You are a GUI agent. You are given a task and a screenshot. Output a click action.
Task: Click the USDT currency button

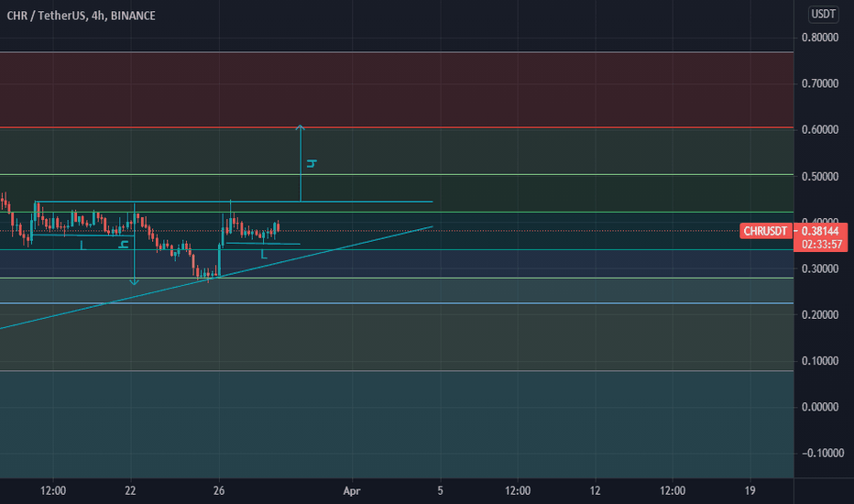click(x=823, y=14)
